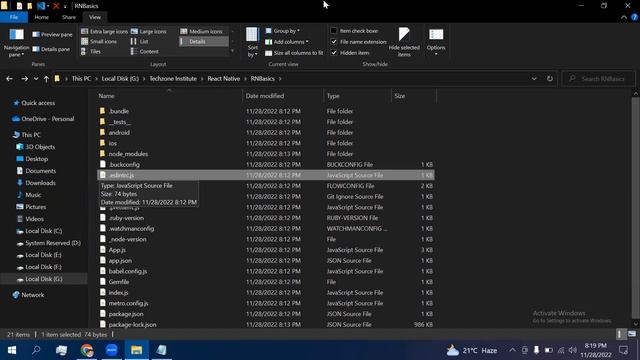This screenshot has height=360, width=640.
Task: Navigate to Local Disk (G:) in address bar
Action: pos(120,79)
